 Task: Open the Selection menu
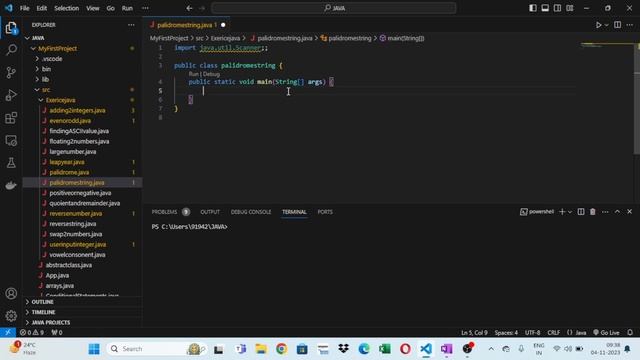67,8
